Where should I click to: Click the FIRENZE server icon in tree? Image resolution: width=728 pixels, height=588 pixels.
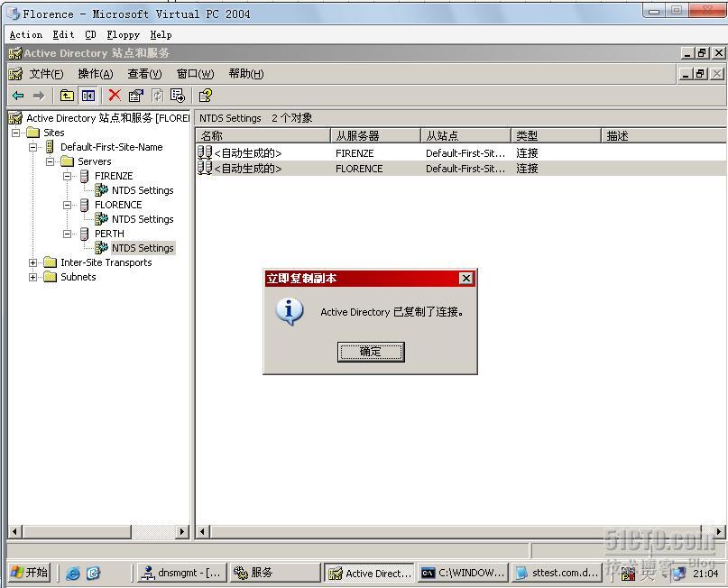84,176
